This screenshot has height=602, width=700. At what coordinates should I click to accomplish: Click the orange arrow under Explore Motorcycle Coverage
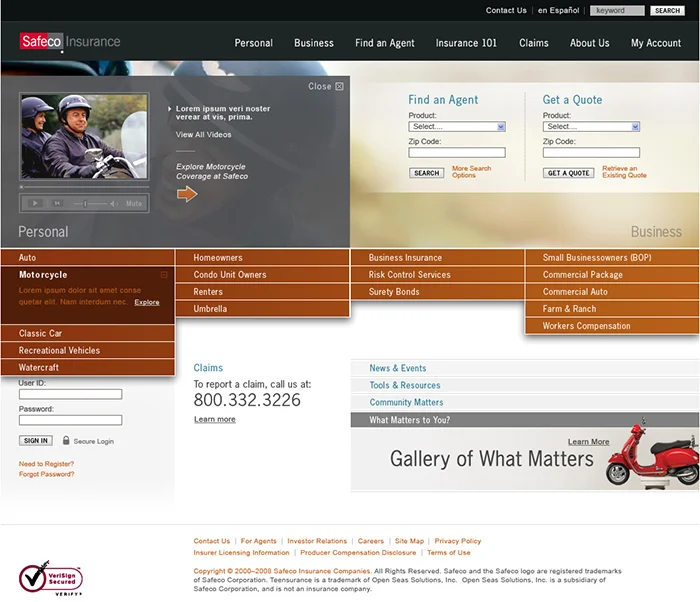point(187,194)
